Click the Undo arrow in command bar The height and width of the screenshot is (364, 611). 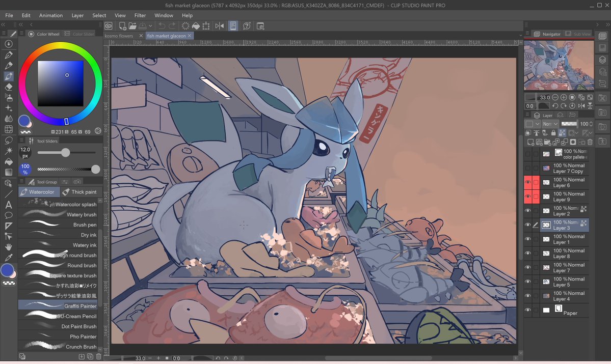[162, 26]
